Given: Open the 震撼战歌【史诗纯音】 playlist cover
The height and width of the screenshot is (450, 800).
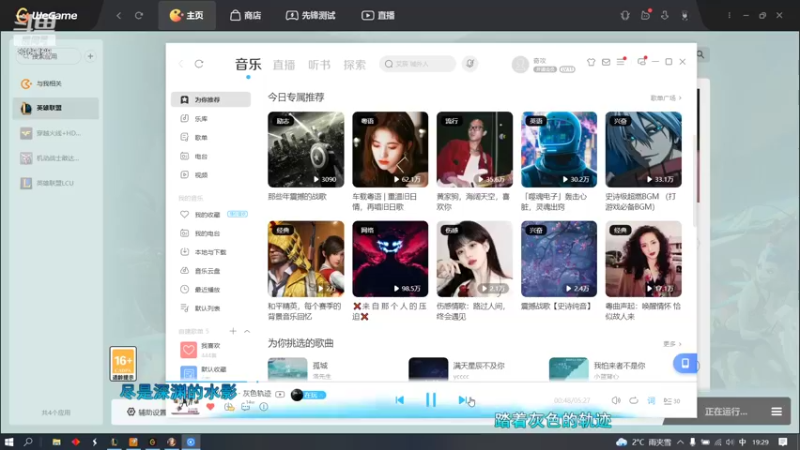Looking at the screenshot, I should [x=559, y=259].
